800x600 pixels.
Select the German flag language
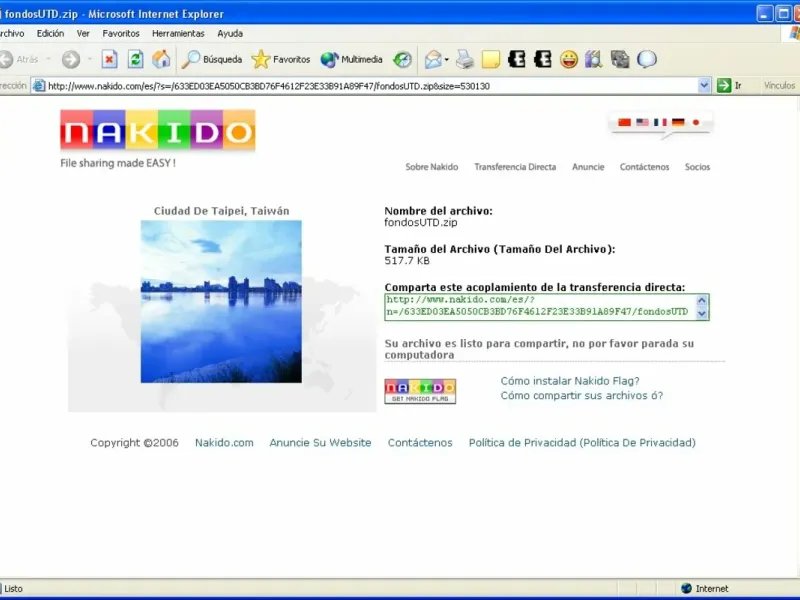tap(678, 122)
